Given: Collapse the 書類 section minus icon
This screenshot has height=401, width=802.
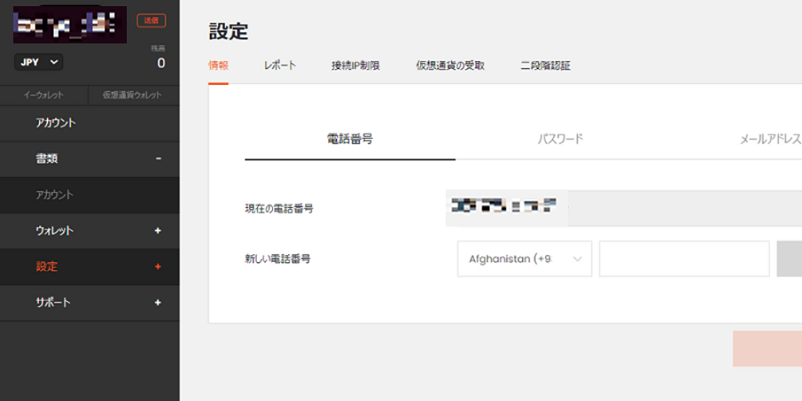Looking at the screenshot, I should tap(158, 159).
